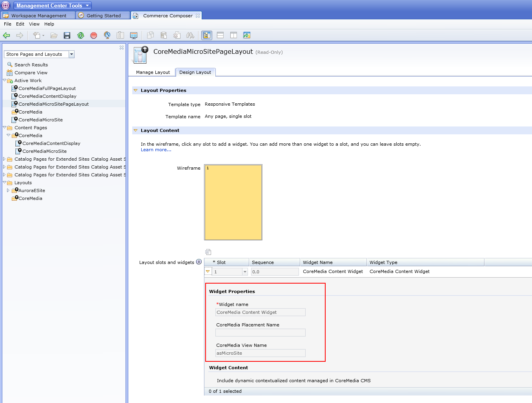Screen dimensions: 532x403
Task: Switch to horizontal split view icon
Action: pos(220,35)
